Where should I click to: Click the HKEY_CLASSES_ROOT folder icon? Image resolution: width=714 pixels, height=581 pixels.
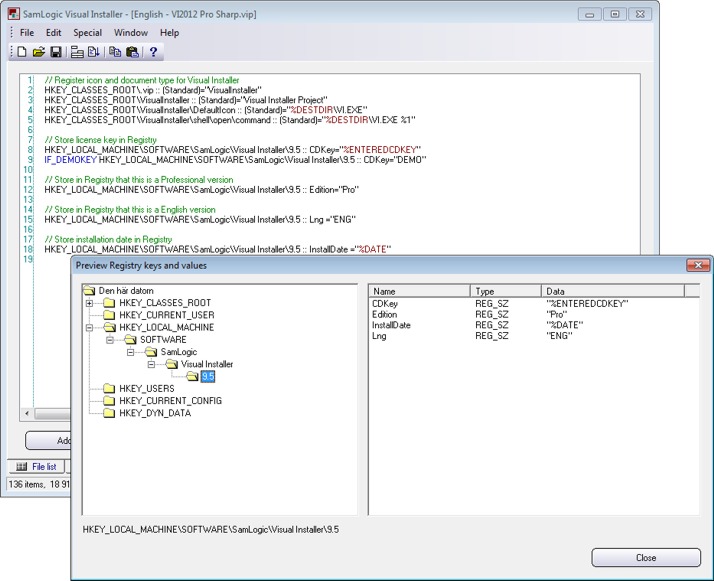click(109, 303)
